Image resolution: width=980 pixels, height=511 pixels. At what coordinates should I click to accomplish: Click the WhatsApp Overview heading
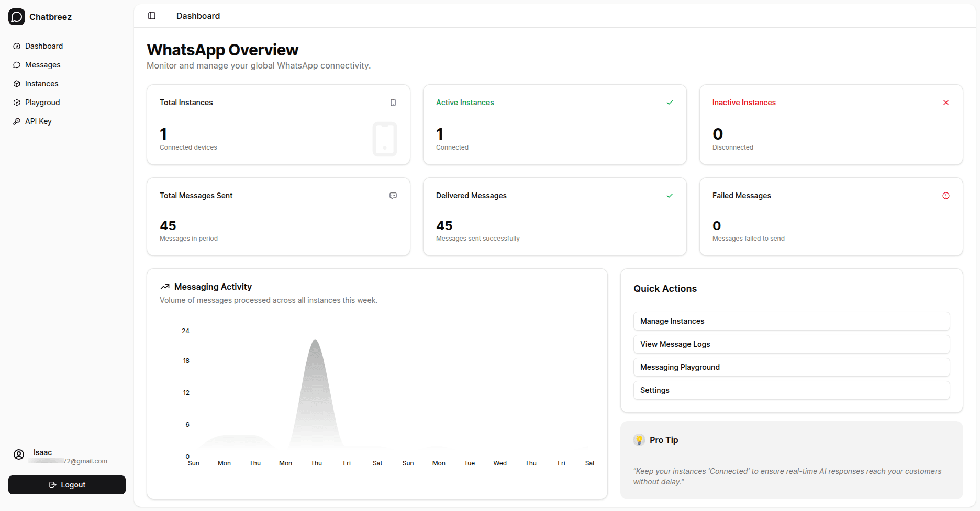click(222, 50)
